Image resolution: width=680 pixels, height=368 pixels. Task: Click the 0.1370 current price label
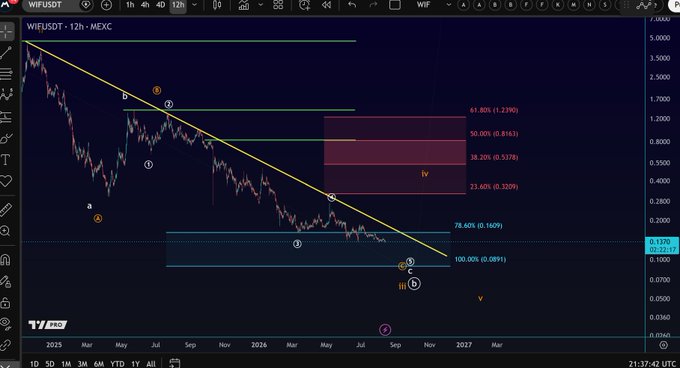pyautogui.click(x=661, y=245)
